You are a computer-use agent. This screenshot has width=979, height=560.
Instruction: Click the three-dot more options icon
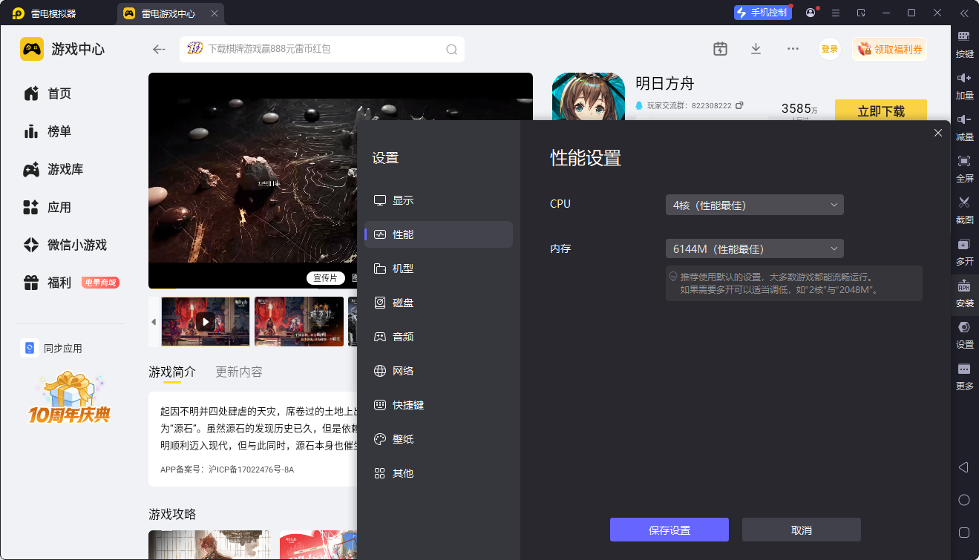point(793,49)
